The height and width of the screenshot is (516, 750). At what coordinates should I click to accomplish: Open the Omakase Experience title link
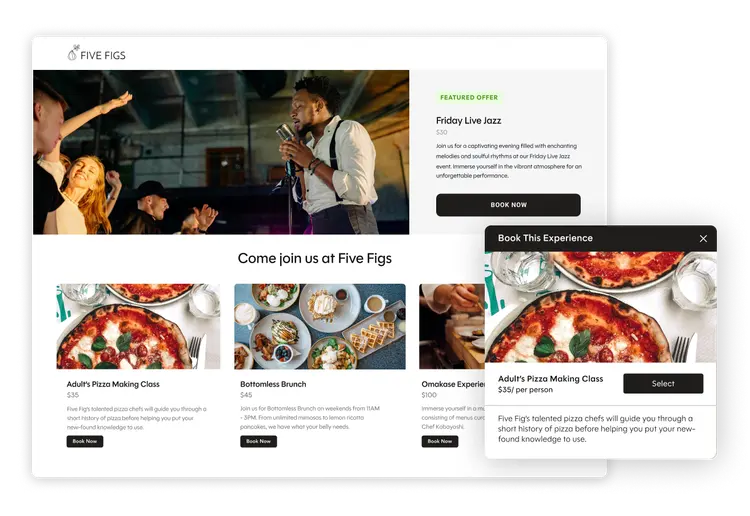(453, 384)
